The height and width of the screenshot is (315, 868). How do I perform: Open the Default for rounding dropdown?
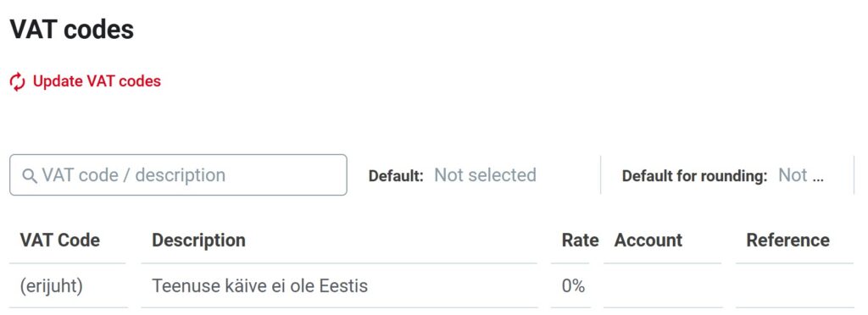click(x=801, y=175)
